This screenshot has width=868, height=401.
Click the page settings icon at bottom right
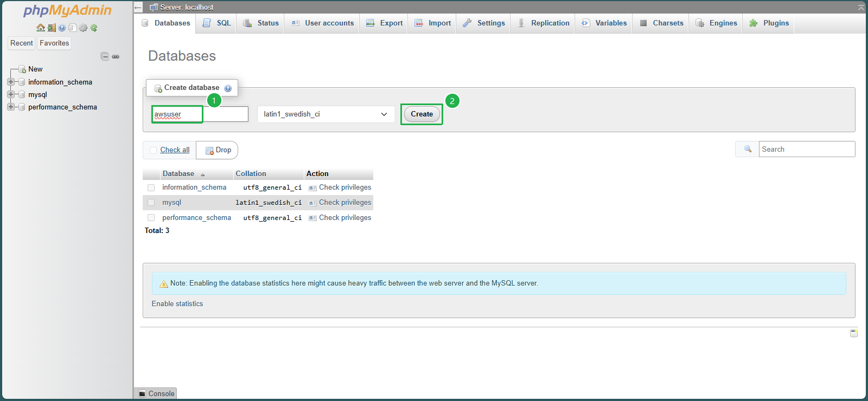(854, 333)
